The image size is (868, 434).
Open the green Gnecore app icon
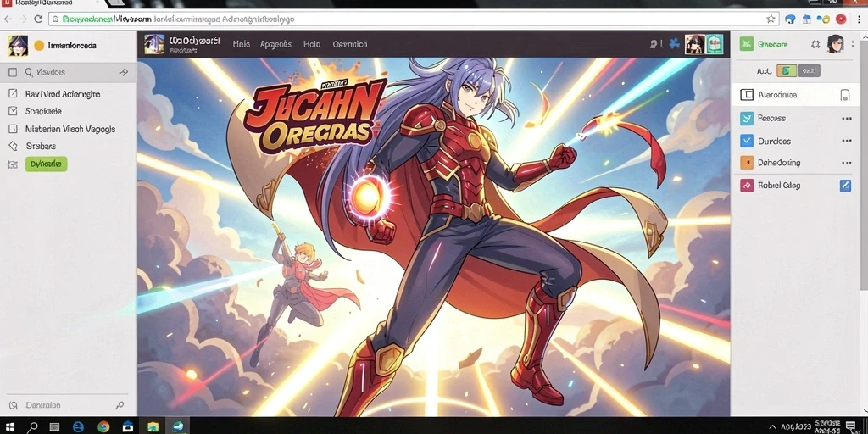click(746, 44)
